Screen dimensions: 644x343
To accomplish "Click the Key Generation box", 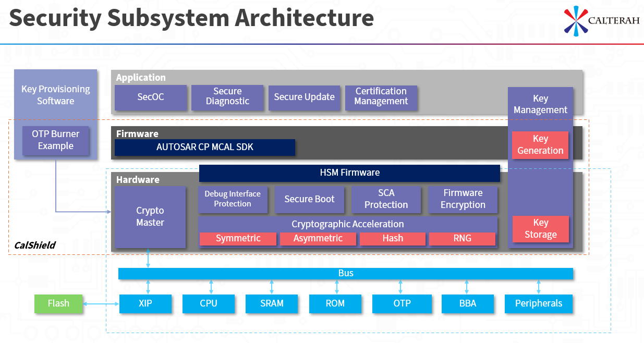I will pos(540,145).
